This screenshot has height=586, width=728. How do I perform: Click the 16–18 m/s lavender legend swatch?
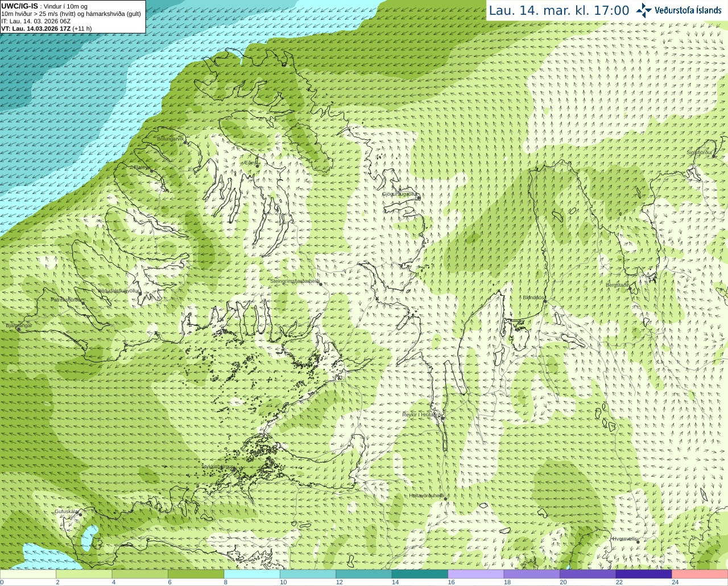tap(476, 574)
